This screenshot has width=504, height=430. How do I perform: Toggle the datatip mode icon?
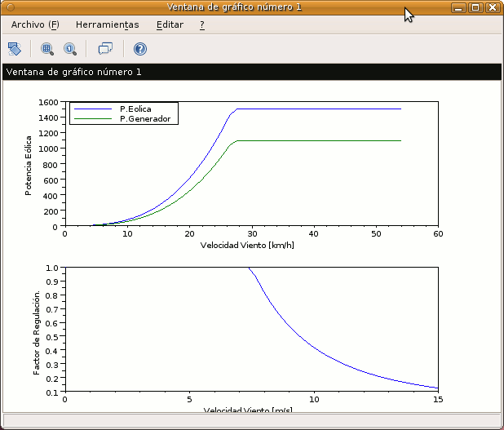click(x=105, y=49)
